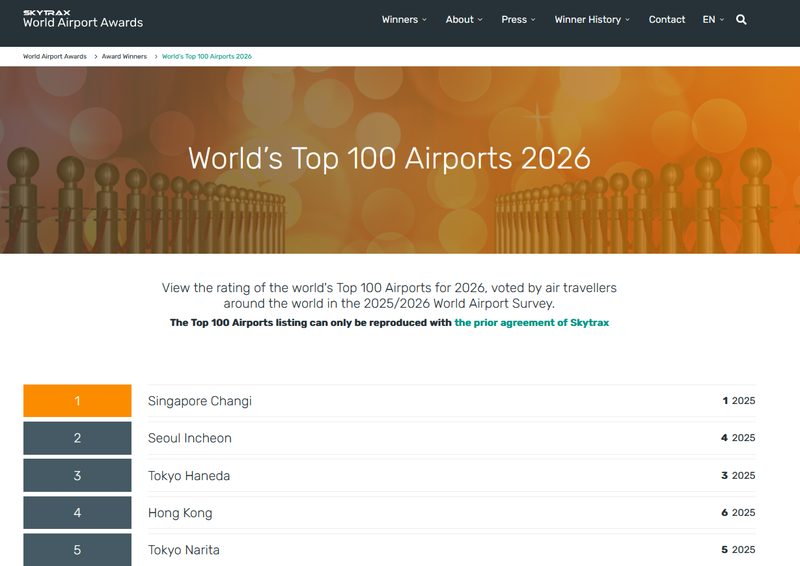800x566 pixels.
Task: Click the rank 2 number box
Action: coord(77,438)
